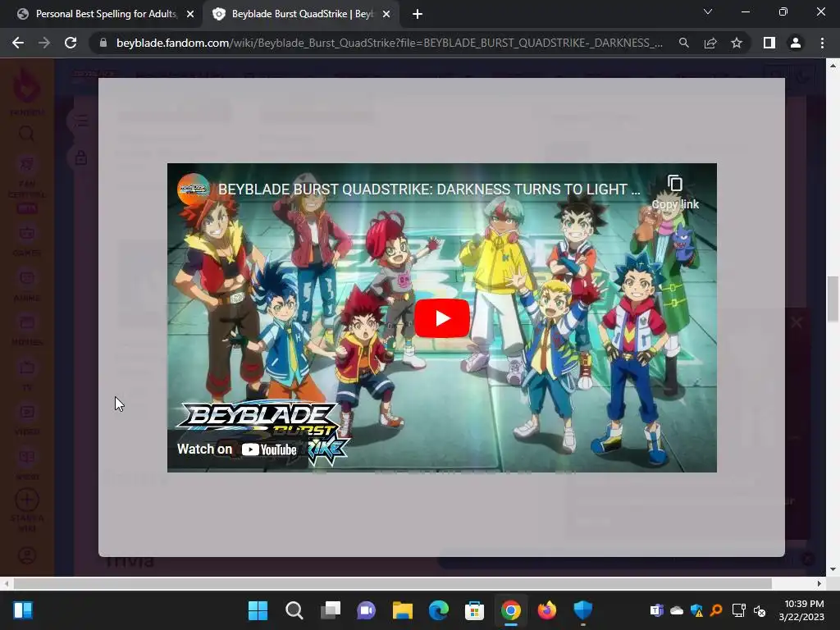Open the Anime sidebar section

click(27, 285)
